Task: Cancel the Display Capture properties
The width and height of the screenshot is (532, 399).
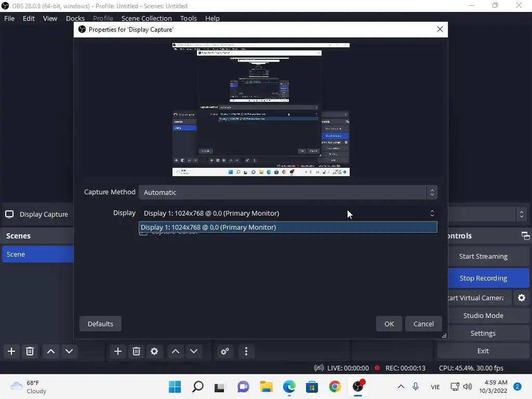Action: [423, 324]
